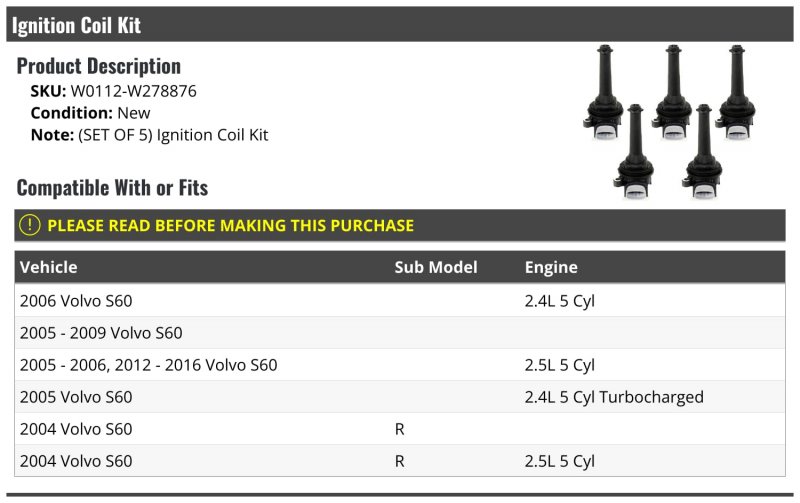Click the (SET OF 5) Ignition Coil Kit note
The height and width of the screenshot is (503, 800).
pyautogui.click(x=173, y=135)
